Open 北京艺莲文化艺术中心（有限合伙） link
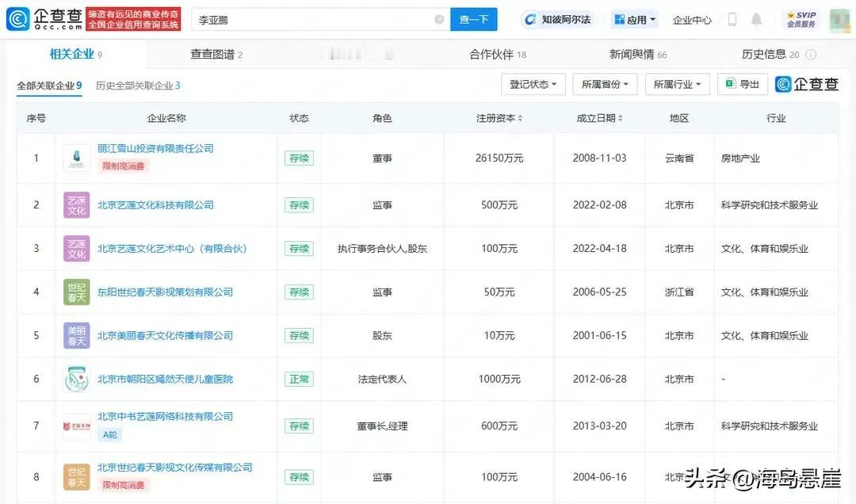This screenshot has width=856, height=504. 173,249
